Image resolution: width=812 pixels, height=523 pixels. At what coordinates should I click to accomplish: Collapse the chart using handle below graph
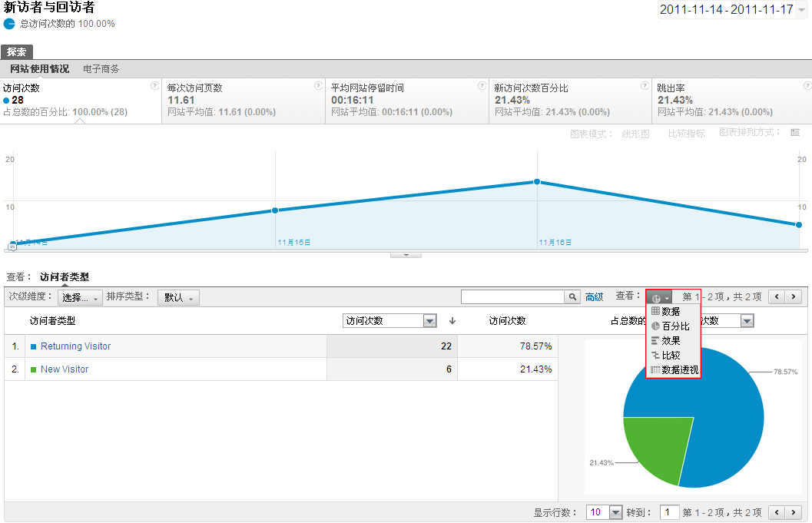(406, 255)
